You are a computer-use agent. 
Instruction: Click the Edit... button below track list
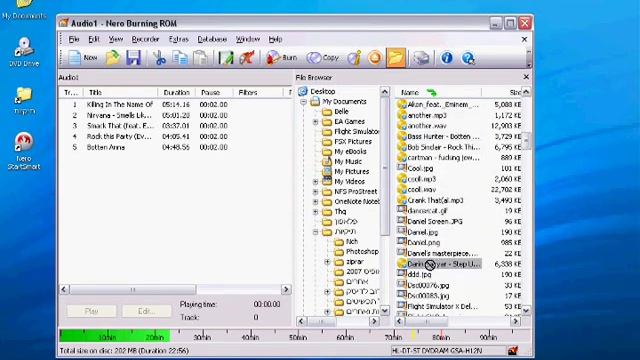coord(147,311)
